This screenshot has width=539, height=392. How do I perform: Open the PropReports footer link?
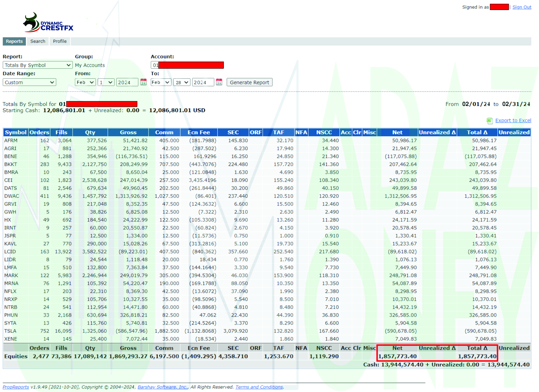pyautogui.click(x=16, y=387)
